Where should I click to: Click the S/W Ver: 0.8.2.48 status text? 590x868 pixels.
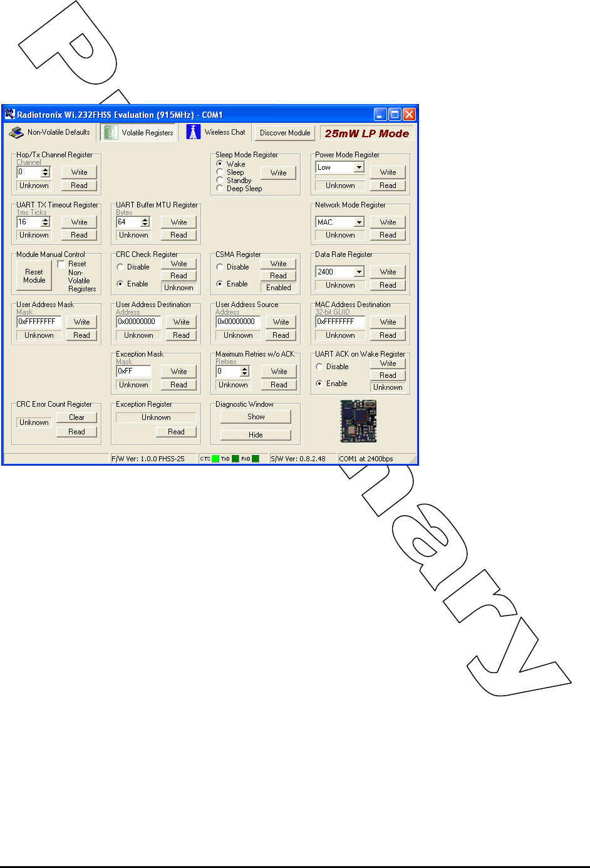298,459
